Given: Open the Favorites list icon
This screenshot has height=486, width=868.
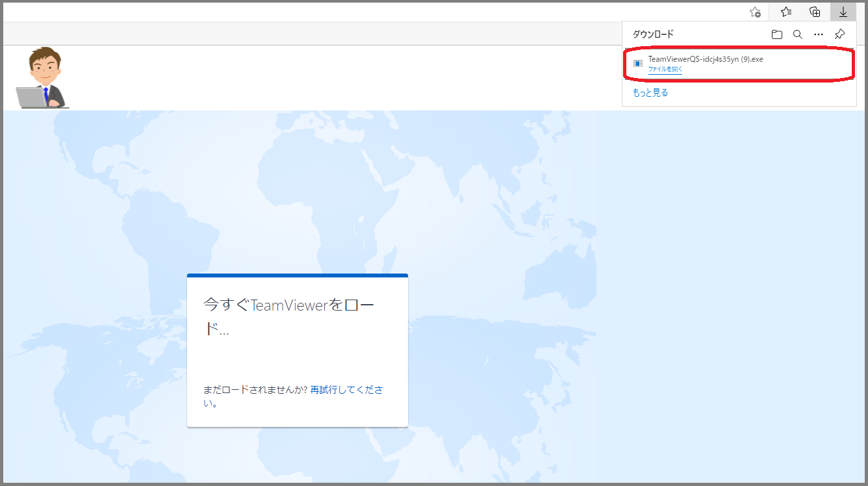Looking at the screenshot, I should pos(786,12).
